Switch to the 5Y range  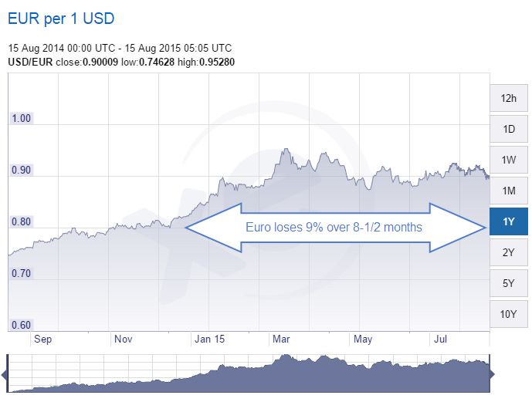(x=508, y=283)
